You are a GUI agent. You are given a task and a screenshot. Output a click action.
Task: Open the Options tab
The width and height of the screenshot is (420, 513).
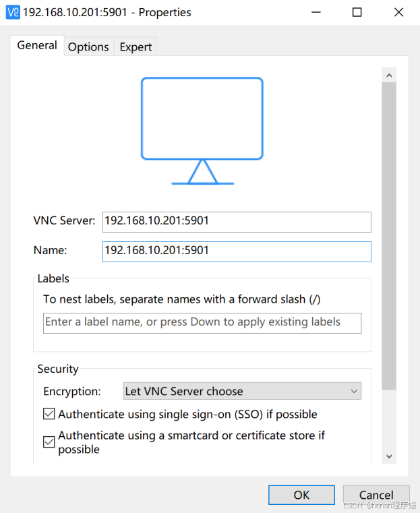pos(88,47)
